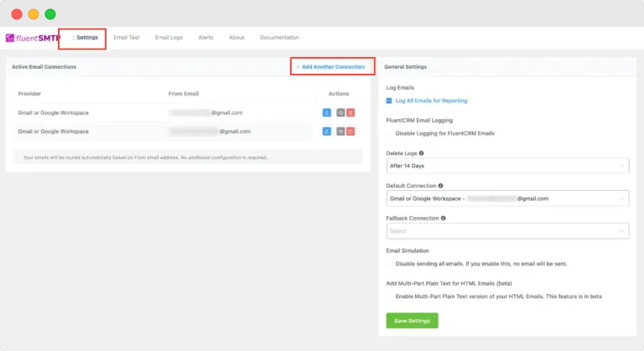This screenshot has height=351, width=644.
Task: View details of second Gmail connection
Action: [340, 131]
